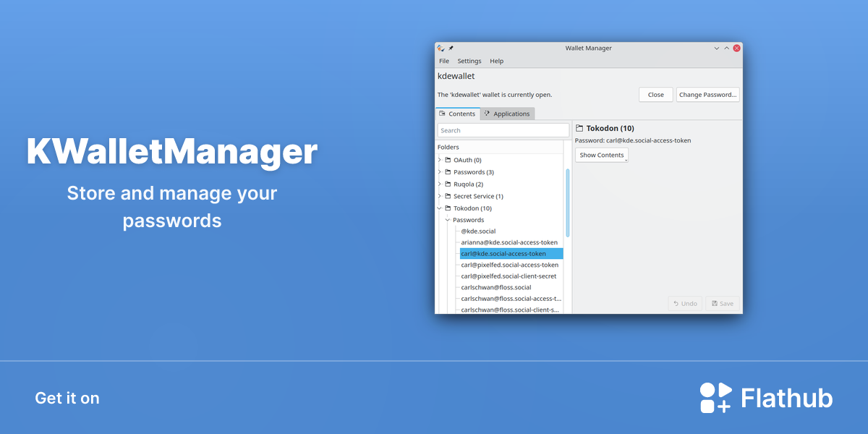868x434 pixels.
Task: Click the Show Contents button
Action: click(602, 155)
